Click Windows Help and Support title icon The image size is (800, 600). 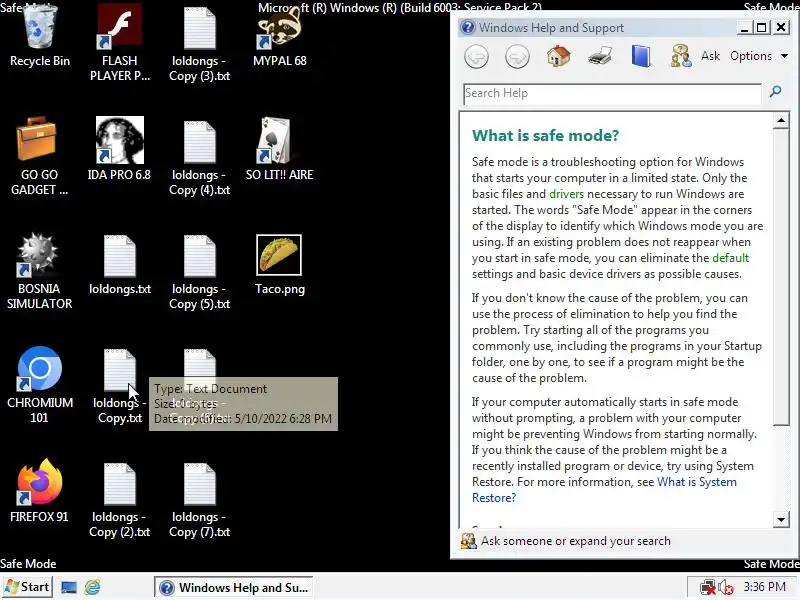click(467, 27)
